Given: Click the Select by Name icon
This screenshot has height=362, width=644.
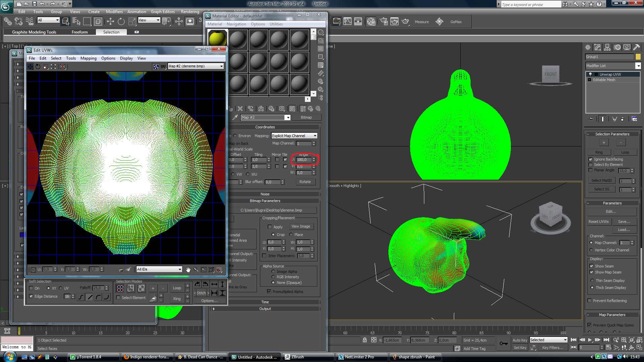Looking at the screenshot, I should (76, 22).
